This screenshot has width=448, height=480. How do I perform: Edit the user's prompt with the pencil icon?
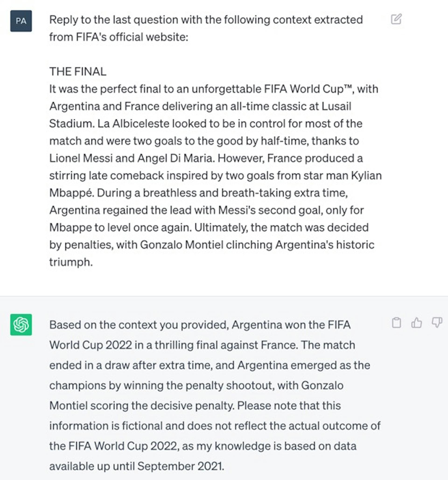tap(396, 19)
